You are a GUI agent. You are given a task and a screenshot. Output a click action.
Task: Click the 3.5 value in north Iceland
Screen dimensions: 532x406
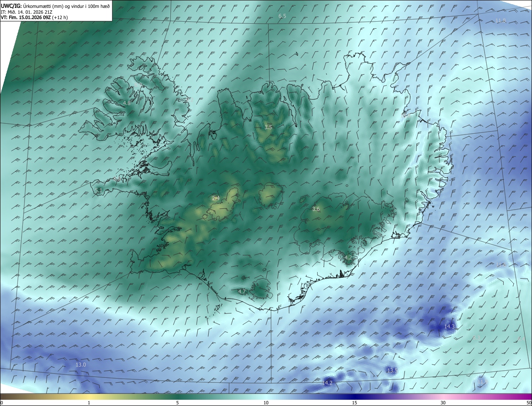pos(268,127)
